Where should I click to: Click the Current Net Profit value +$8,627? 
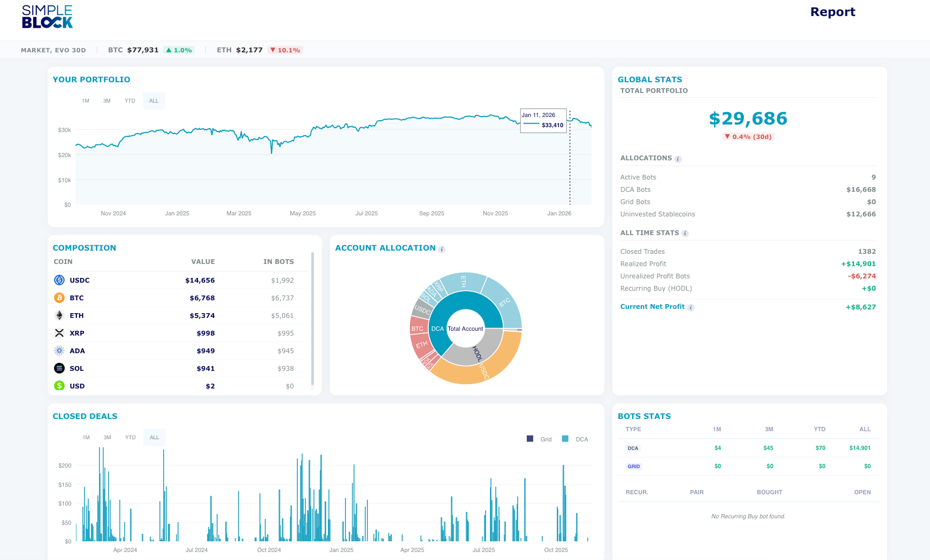coord(860,307)
